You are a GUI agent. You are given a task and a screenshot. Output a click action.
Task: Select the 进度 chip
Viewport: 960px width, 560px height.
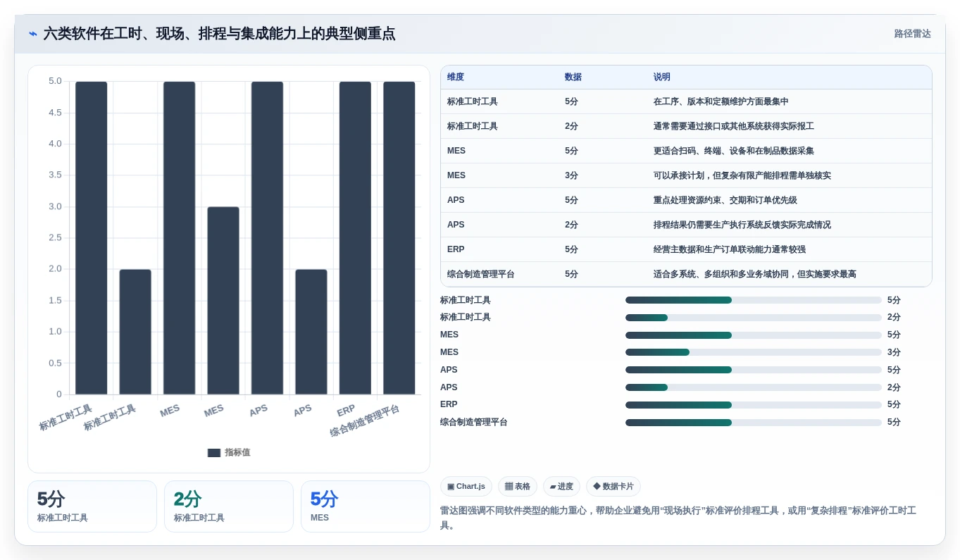click(x=561, y=486)
